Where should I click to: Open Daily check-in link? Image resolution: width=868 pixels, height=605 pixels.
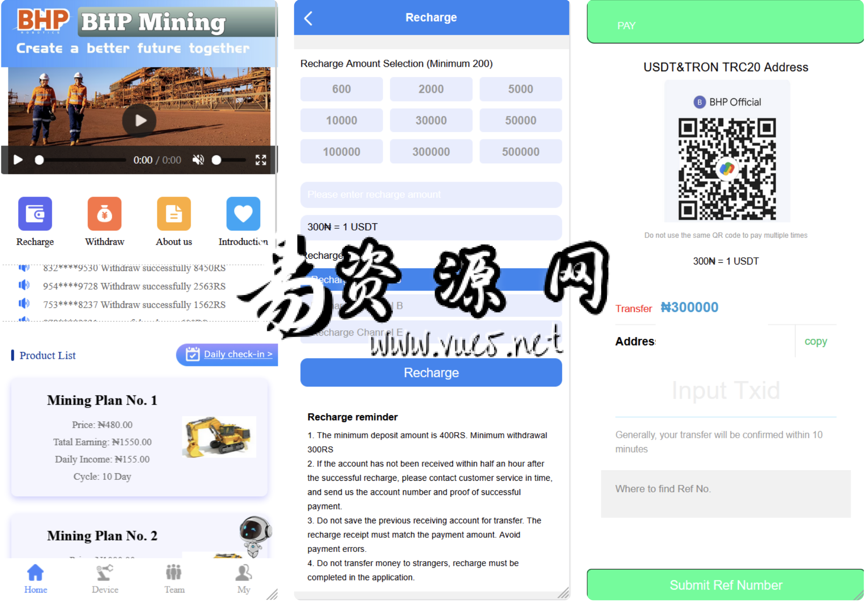[238, 354]
